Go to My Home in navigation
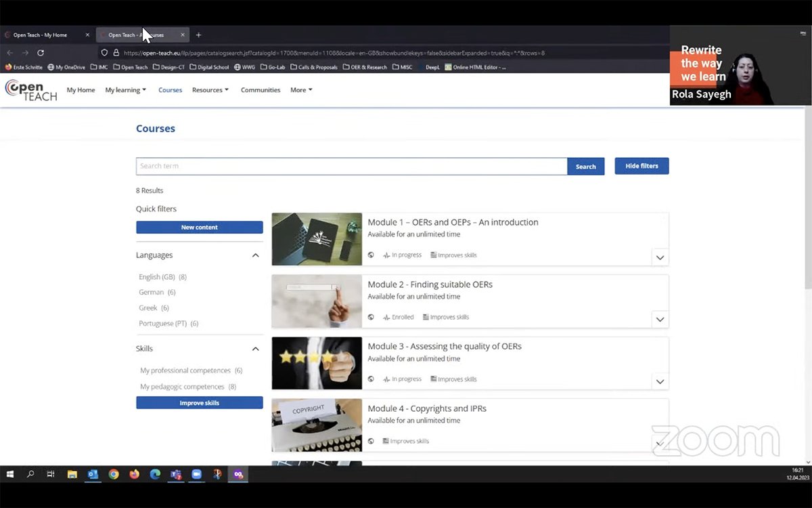 [x=81, y=90]
